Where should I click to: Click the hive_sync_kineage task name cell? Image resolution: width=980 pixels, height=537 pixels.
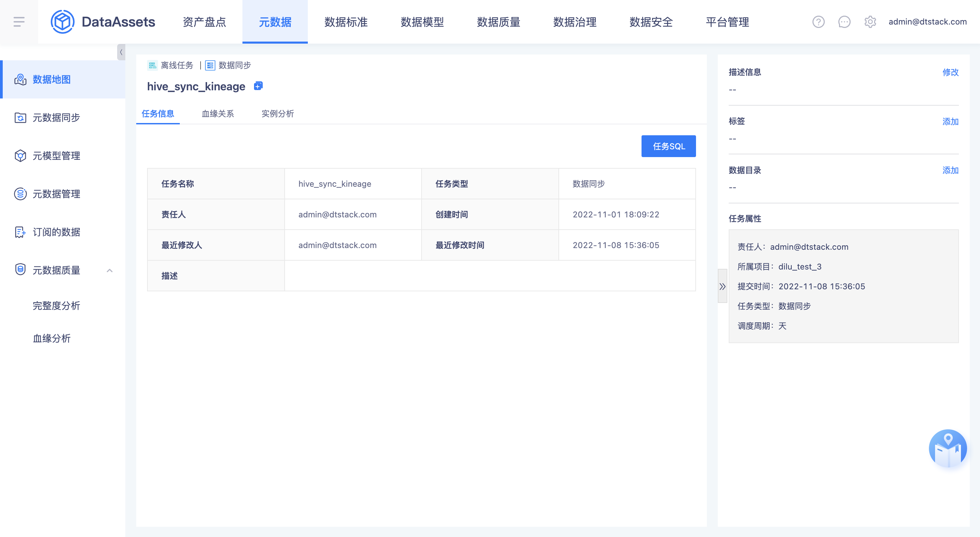(x=353, y=184)
